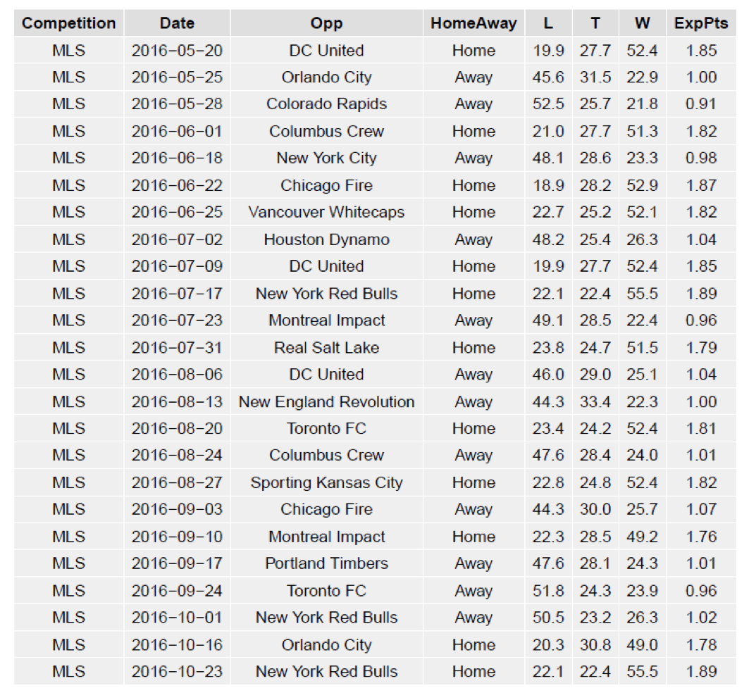Select the T column header
The height and width of the screenshot is (700, 749).
point(595,23)
